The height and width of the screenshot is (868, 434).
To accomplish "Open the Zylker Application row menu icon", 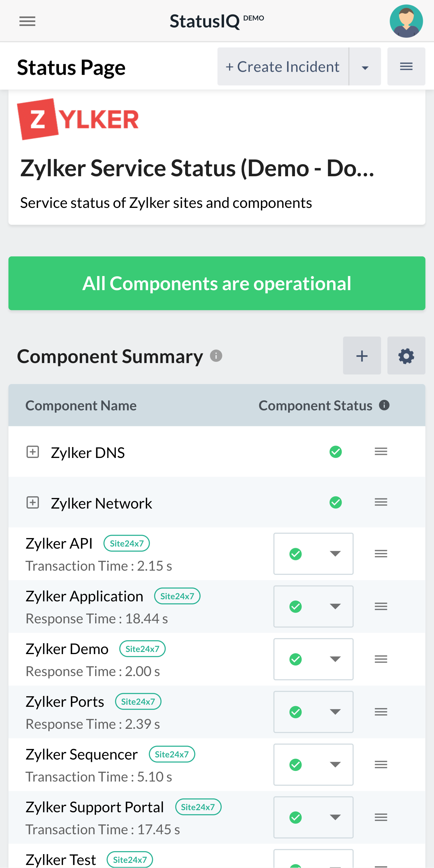I will [381, 606].
